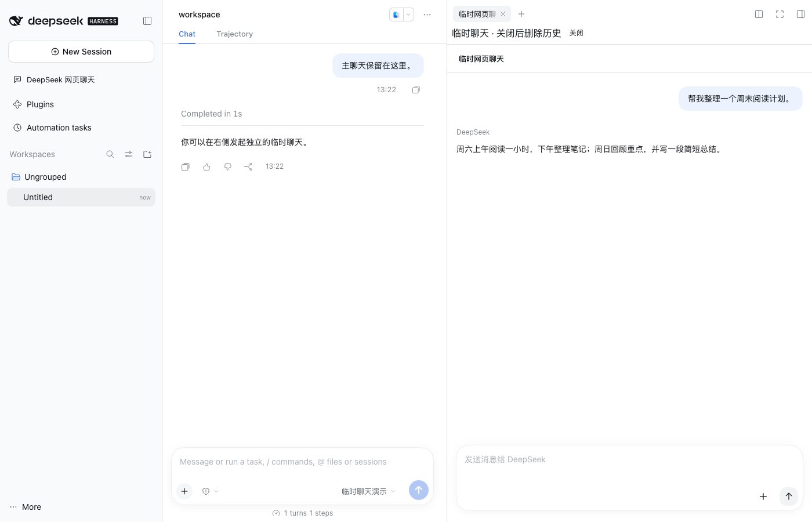The width and height of the screenshot is (812, 522).
Task: Switch to the Chat tab
Action: [187, 34]
